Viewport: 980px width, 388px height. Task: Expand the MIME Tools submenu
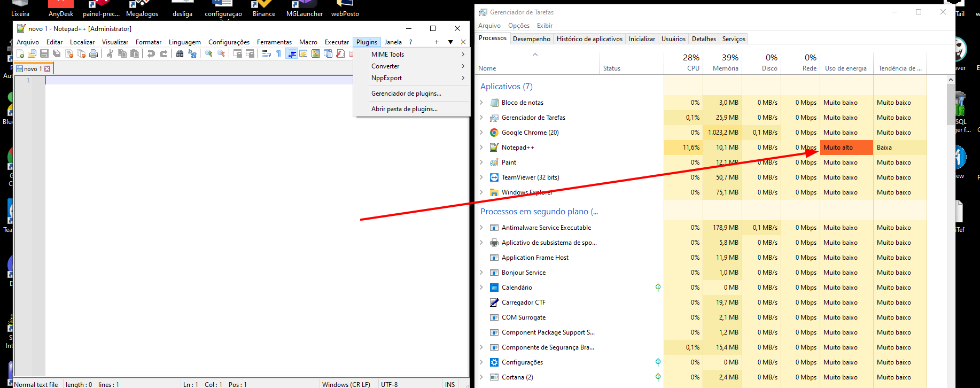click(412, 55)
